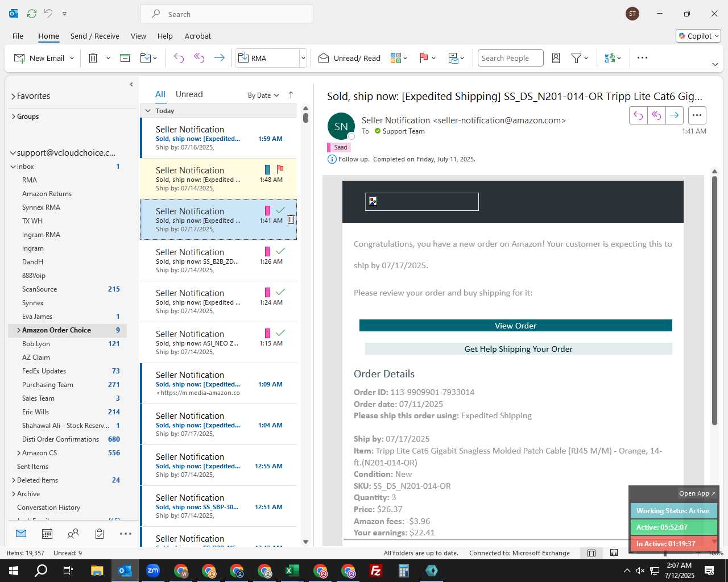
Task: Delete the selected 1:41 AM message via trash icon
Action: point(291,219)
